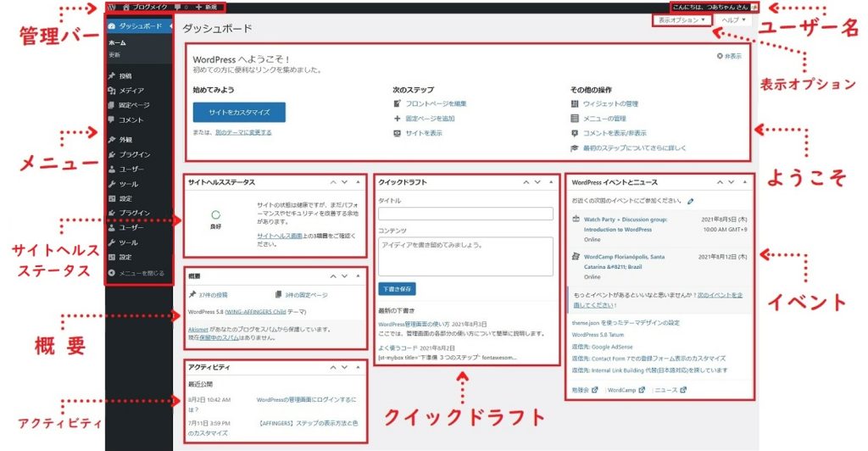This screenshot has height=451, width=868.
Task: Collapse the クイックドラフト panel with its triangle
Action: pyautogui.click(x=551, y=182)
